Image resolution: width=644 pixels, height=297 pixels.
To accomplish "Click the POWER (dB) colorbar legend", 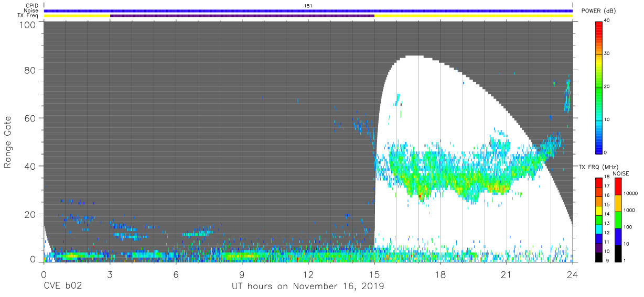I will tap(599, 87).
